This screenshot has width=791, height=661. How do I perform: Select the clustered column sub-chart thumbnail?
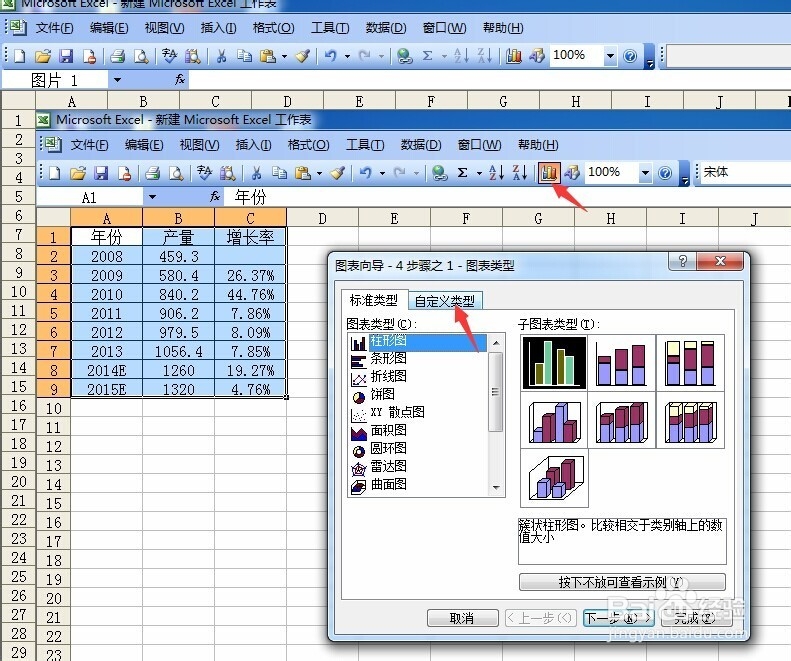[554, 362]
